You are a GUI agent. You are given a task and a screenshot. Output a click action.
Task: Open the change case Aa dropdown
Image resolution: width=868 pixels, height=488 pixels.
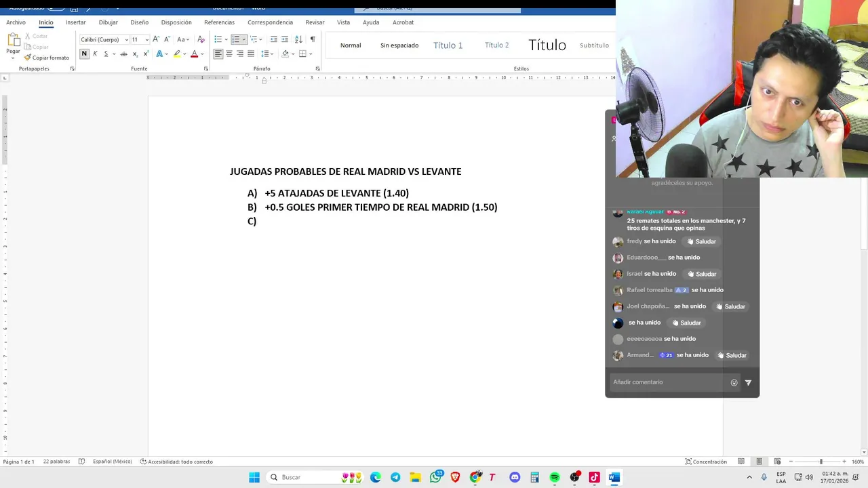pyautogui.click(x=182, y=39)
